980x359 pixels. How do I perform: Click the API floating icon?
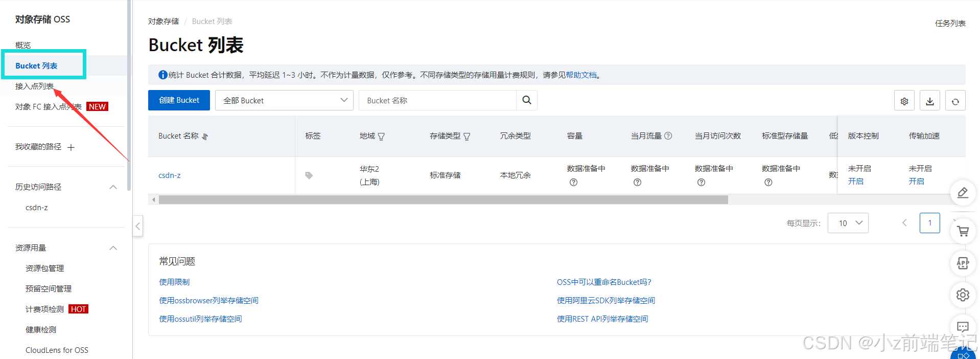pos(963,263)
